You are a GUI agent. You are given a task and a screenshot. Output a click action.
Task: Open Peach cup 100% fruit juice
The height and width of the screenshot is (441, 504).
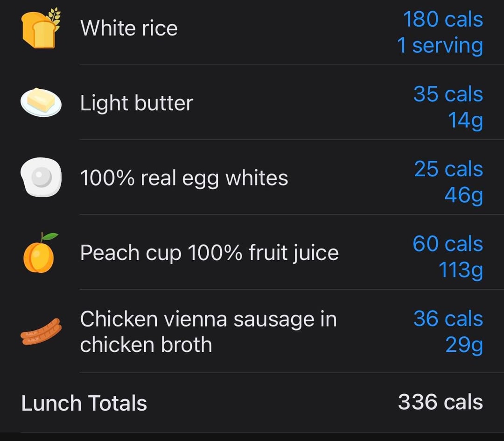coord(209,253)
